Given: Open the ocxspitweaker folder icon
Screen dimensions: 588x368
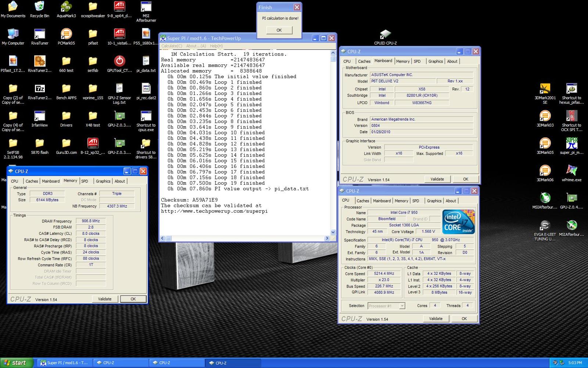Looking at the screenshot, I should click(x=93, y=10).
